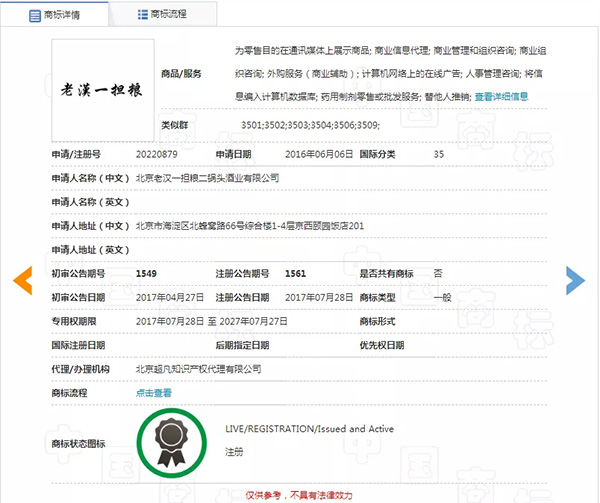
Task: Click the similar group codes 3501;3502;3503
Action: click(310, 125)
